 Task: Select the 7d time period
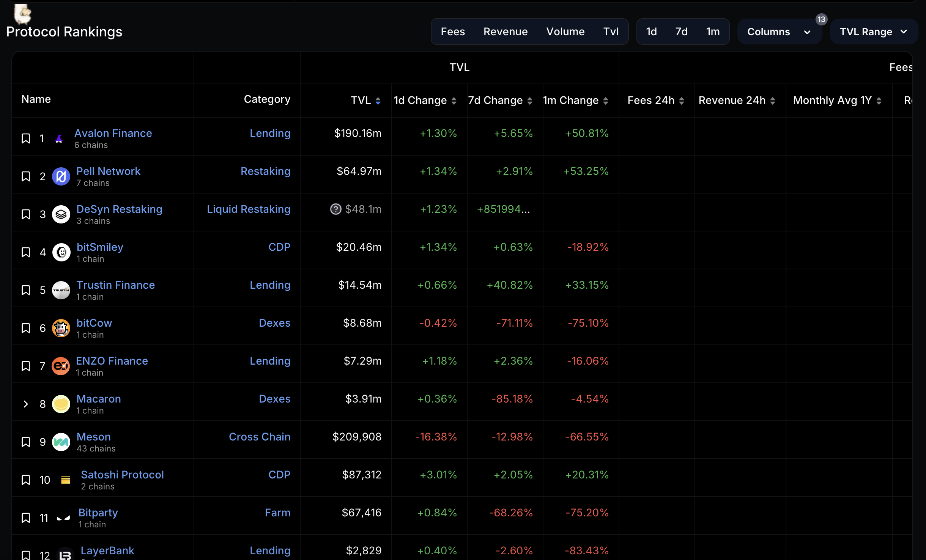pos(681,32)
